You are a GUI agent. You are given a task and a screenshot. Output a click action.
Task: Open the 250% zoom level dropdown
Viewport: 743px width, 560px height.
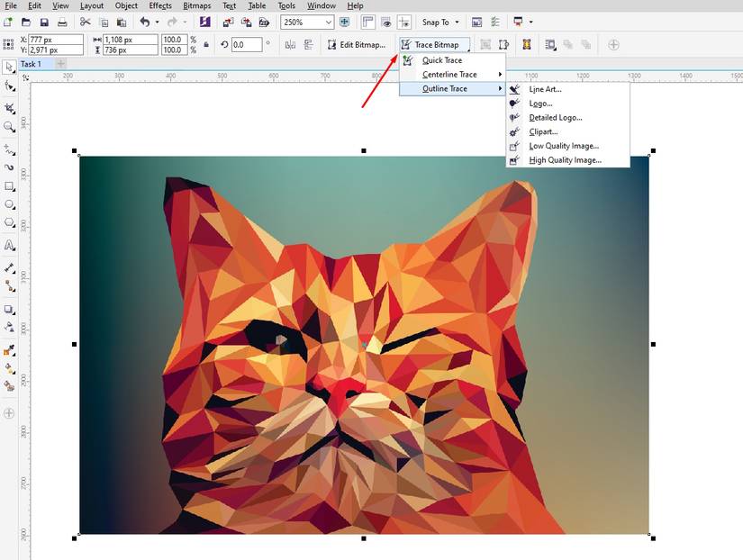330,22
